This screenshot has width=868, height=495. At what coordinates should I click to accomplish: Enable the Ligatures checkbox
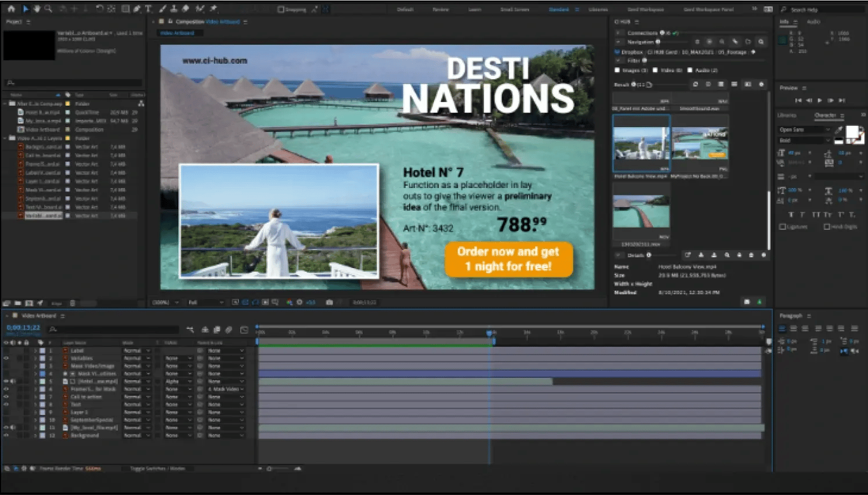tap(782, 226)
